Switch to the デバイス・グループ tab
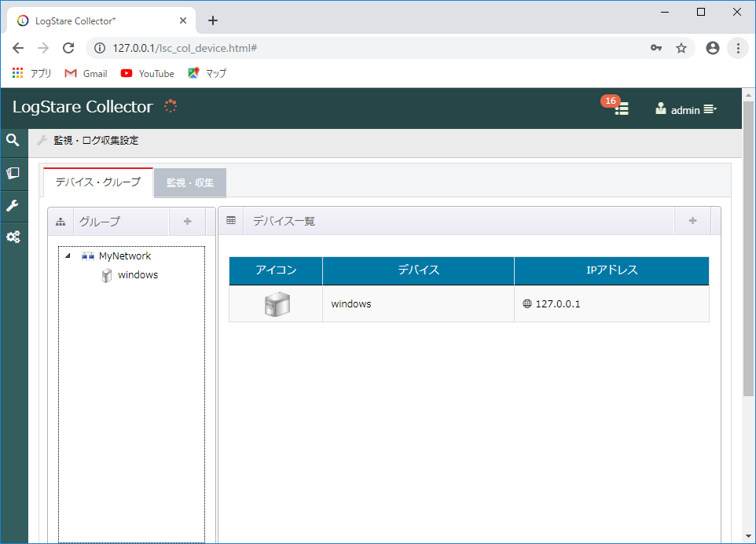Viewport: 756px width, 544px height. (98, 182)
